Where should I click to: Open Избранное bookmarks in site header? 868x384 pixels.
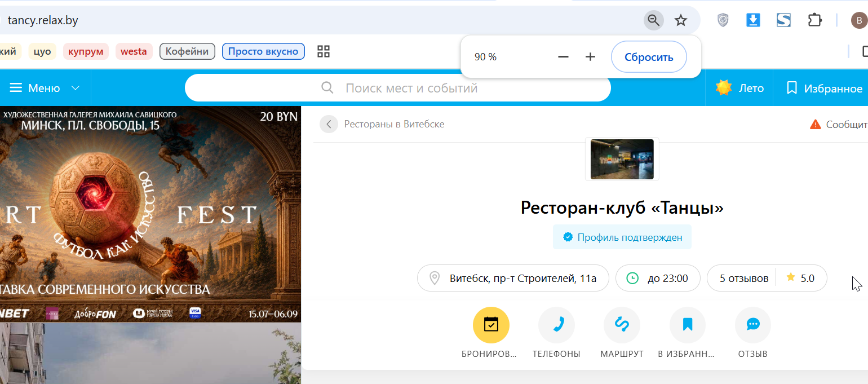pyautogui.click(x=825, y=88)
